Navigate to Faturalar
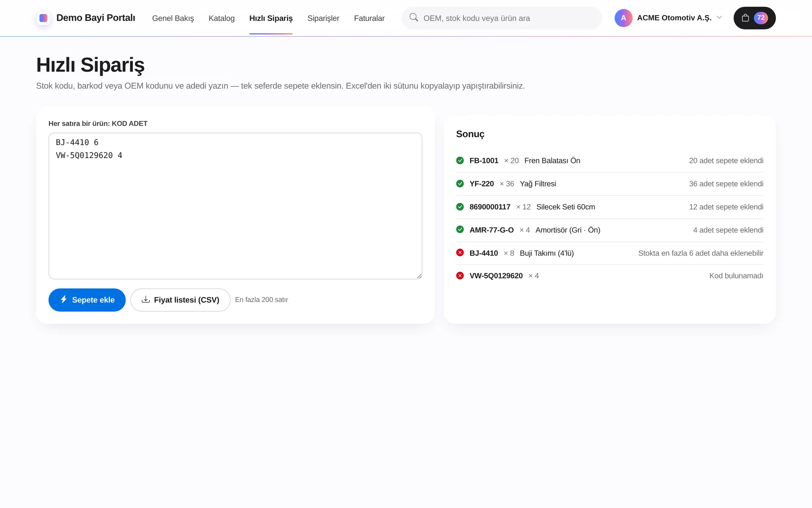This screenshot has width=812, height=508. point(369,18)
